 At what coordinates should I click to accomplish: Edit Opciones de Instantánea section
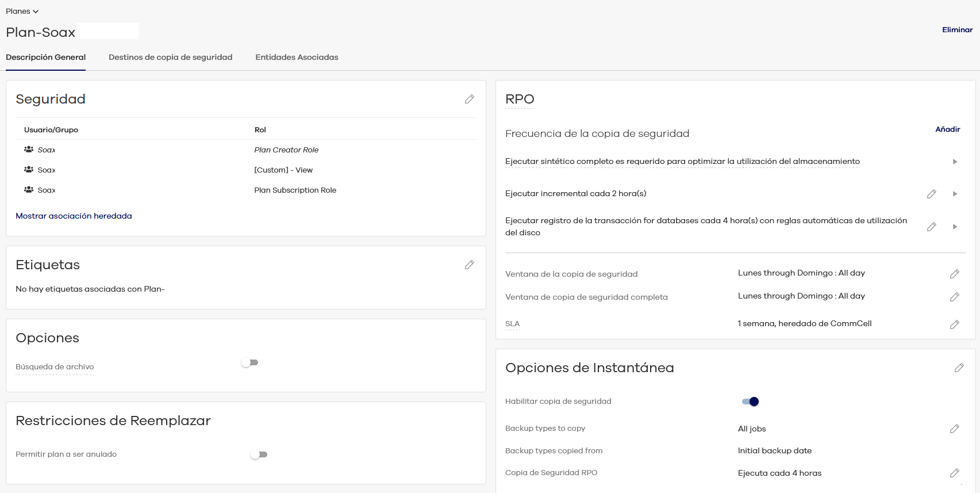coord(959,368)
